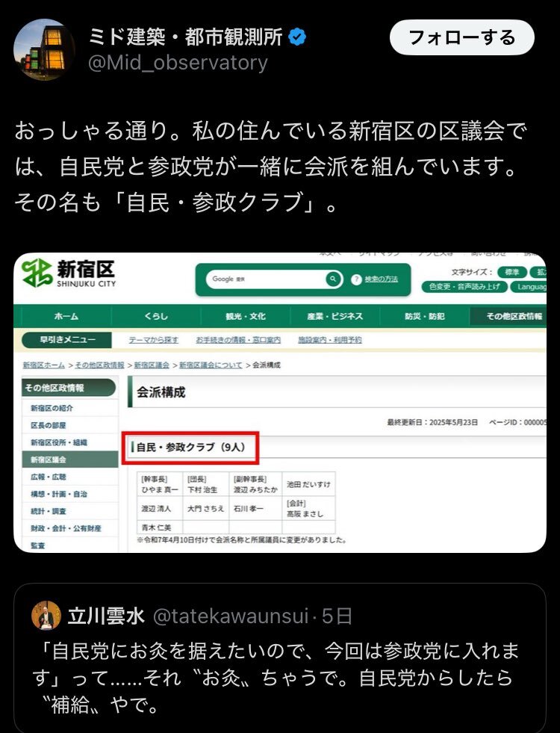Select the 標準 text size button
Viewport: 560px width, 733px height.
coord(512,272)
